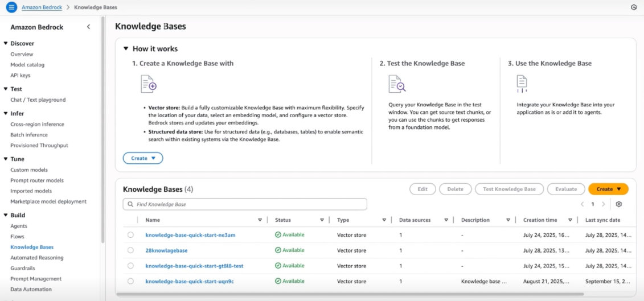The height and width of the screenshot is (301, 644).
Task: Click the table horizontal scrollbar
Action: pos(350,294)
